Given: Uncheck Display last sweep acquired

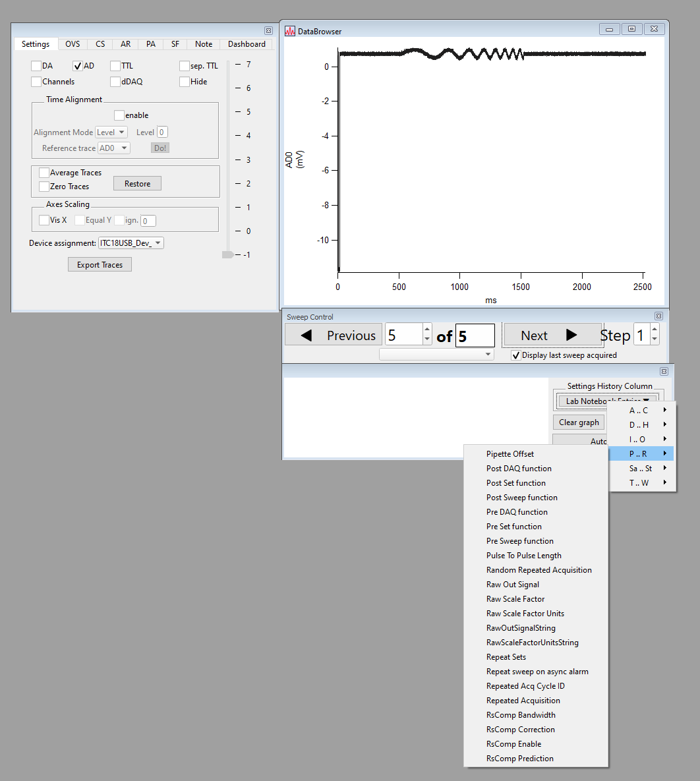Looking at the screenshot, I should [x=516, y=355].
